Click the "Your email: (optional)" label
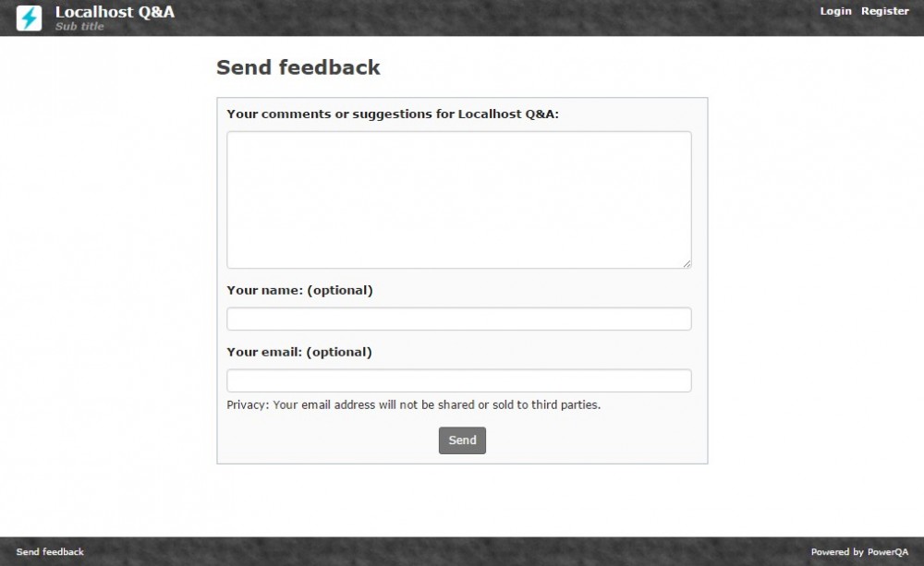 click(x=299, y=352)
